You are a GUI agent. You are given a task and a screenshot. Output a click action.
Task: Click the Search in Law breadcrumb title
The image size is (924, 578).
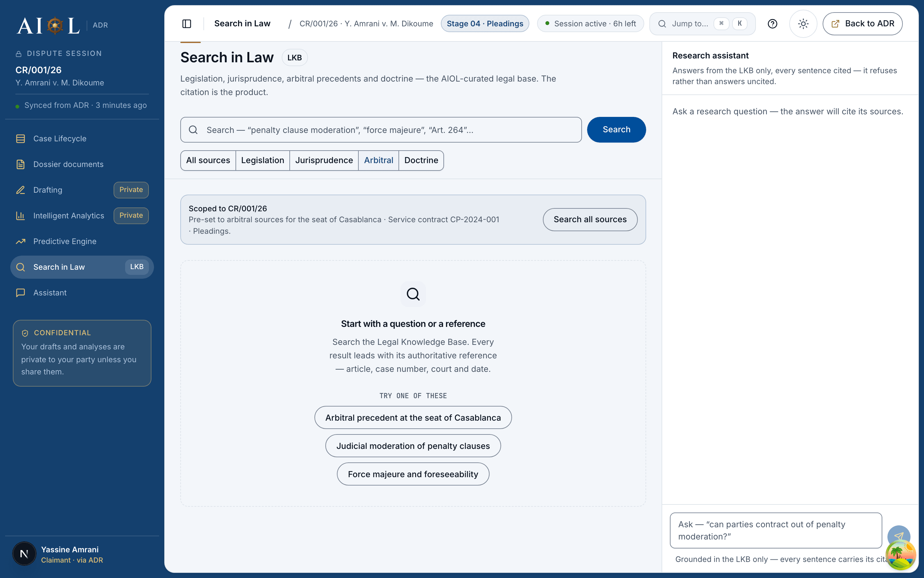pyautogui.click(x=242, y=24)
